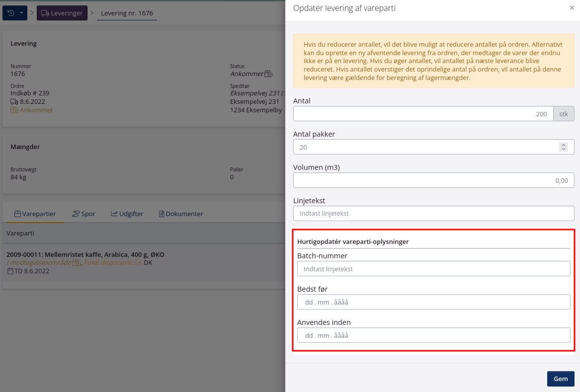Close the Opdatér levering dialog

pos(572,8)
